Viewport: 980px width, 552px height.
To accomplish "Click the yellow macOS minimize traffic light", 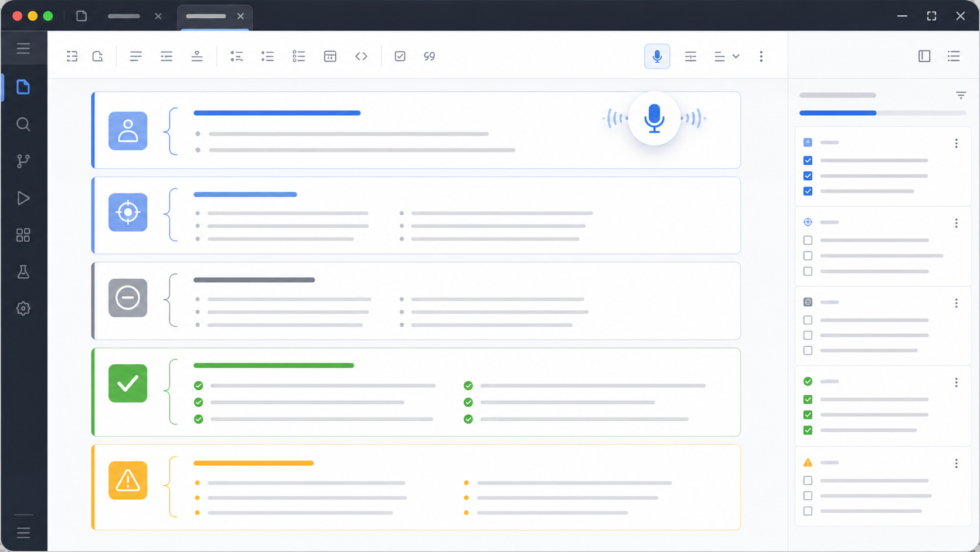I will click(33, 16).
